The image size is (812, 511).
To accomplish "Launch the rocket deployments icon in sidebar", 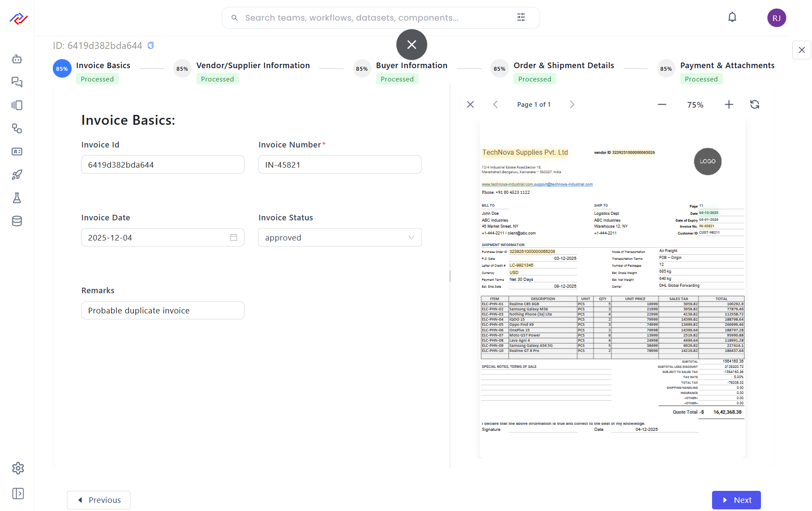I will coord(17,174).
